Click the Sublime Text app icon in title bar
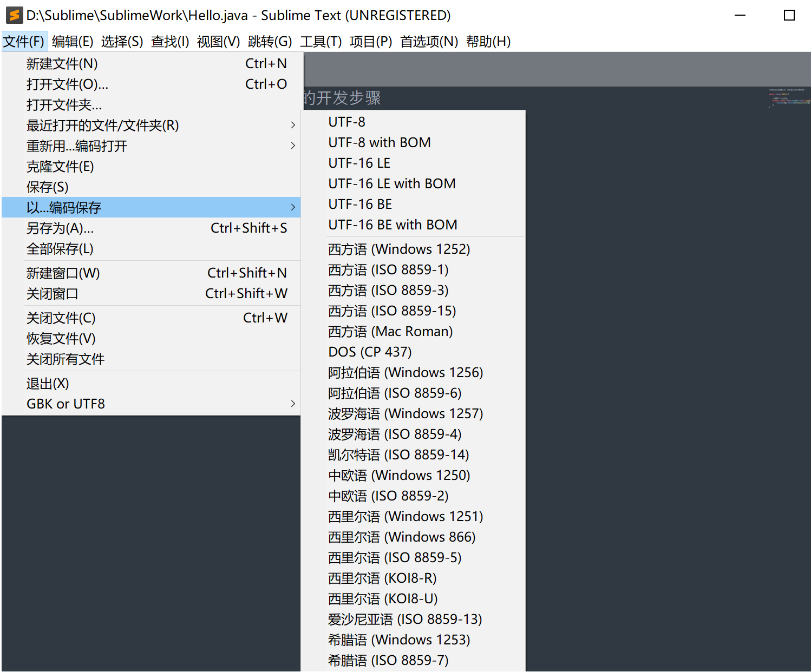 coord(14,15)
